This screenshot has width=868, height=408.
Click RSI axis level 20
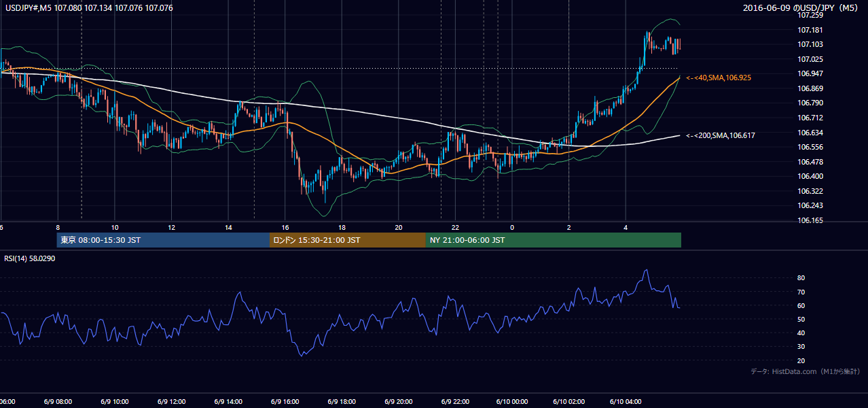pos(801,360)
